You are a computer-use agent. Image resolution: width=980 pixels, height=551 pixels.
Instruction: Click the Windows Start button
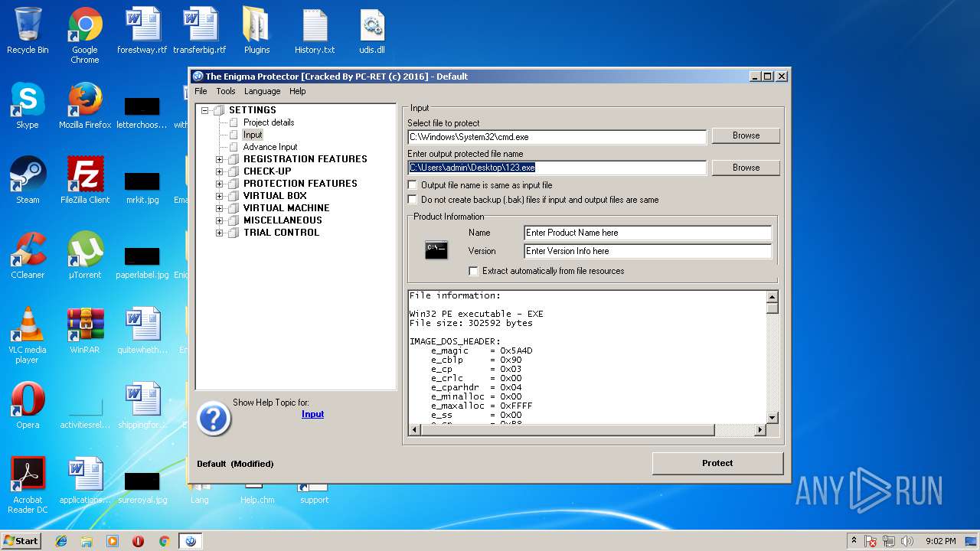(x=21, y=541)
